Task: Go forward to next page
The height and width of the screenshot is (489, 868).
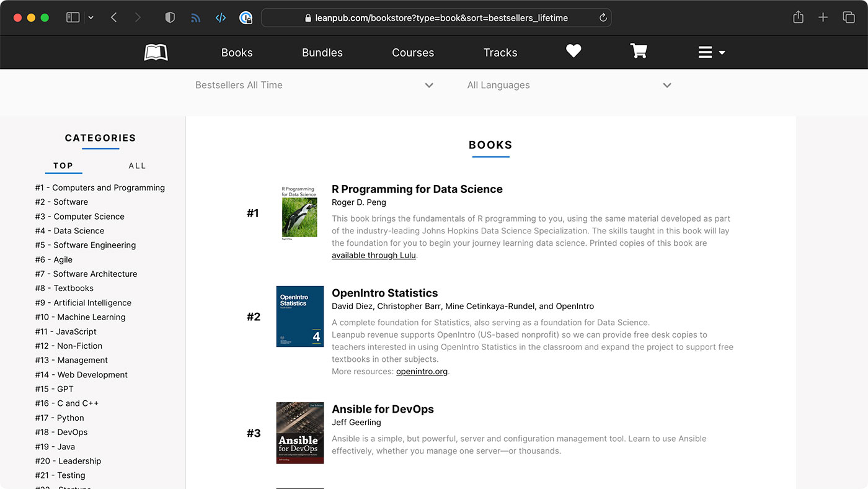Action: [138, 17]
